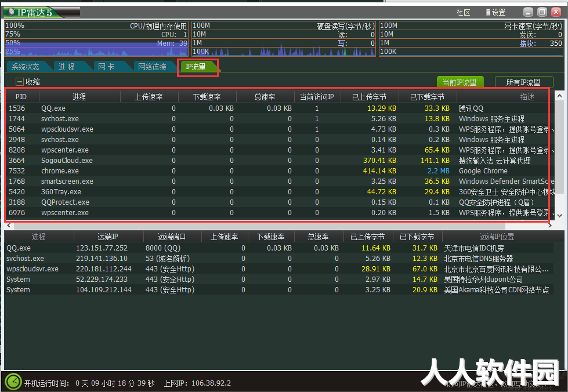Sort by 当前访问IP column header
The width and height of the screenshot is (568, 392).
point(317,97)
